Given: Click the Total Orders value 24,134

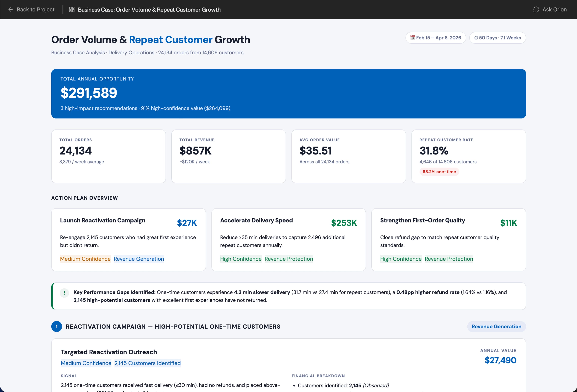Looking at the screenshot, I should (75, 151).
